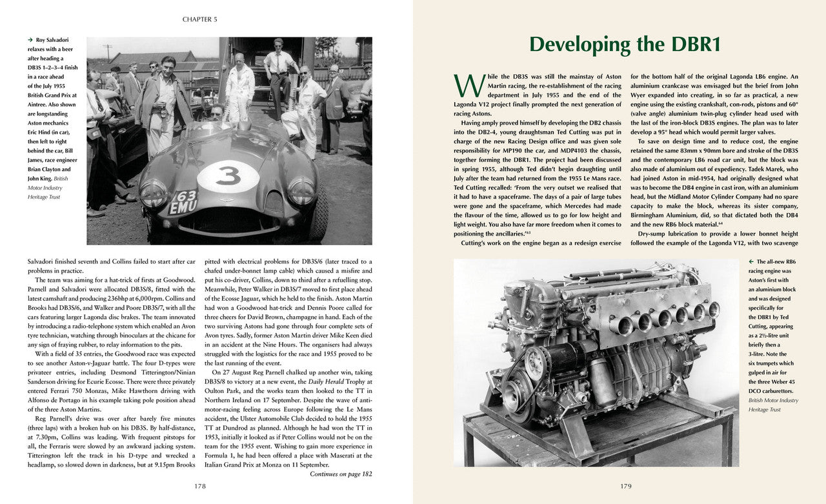
Task: Click paragraph starting 'Salvadori finished seventh'
Action: pyautogui.click(x=112, y=267)
